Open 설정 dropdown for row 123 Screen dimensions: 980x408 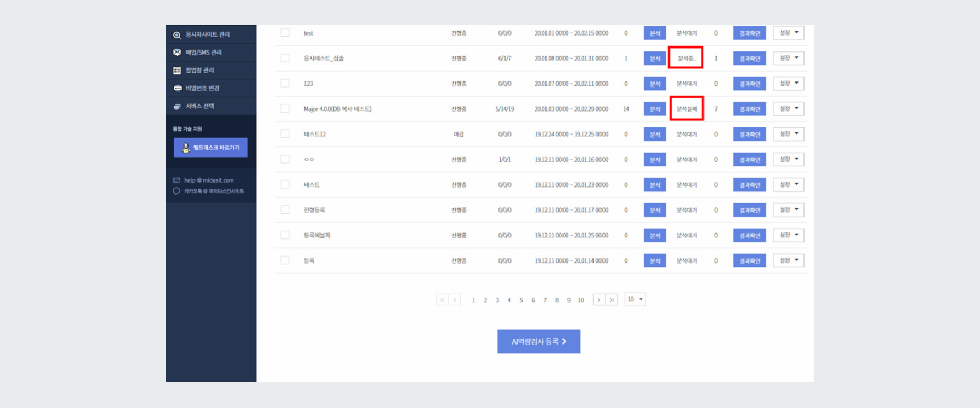pos(789,83)
